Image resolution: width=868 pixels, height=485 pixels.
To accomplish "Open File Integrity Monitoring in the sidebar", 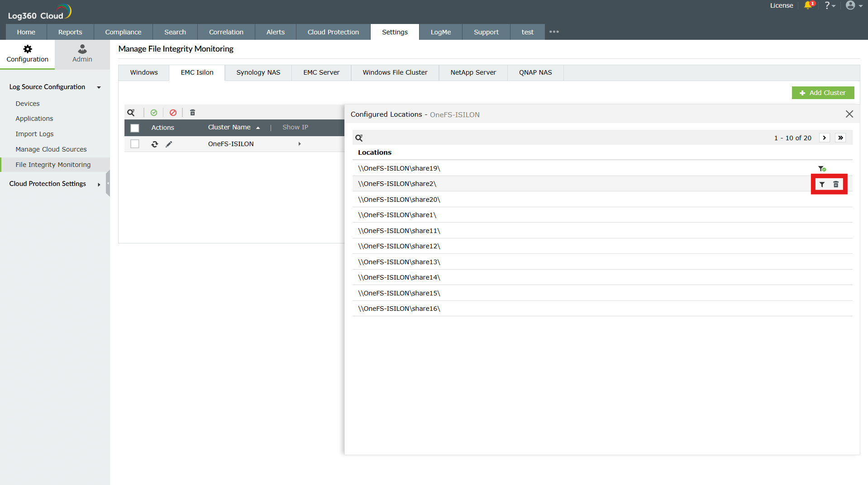I will pyautogui.click(x=53, y=165).
